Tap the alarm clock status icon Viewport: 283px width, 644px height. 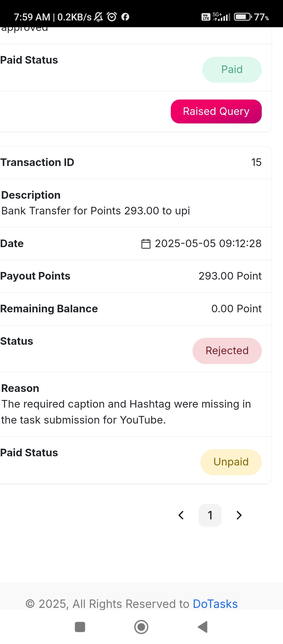[112, 17]
